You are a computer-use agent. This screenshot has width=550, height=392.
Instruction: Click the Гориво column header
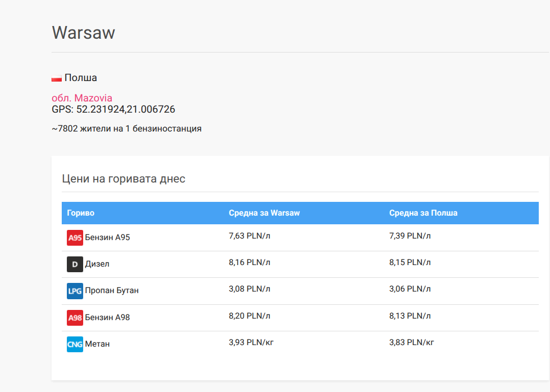pos(81,213)
